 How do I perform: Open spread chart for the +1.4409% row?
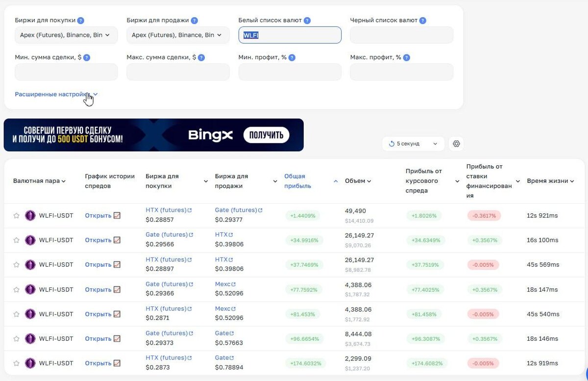pyautogui.click(x=102, y=215)
